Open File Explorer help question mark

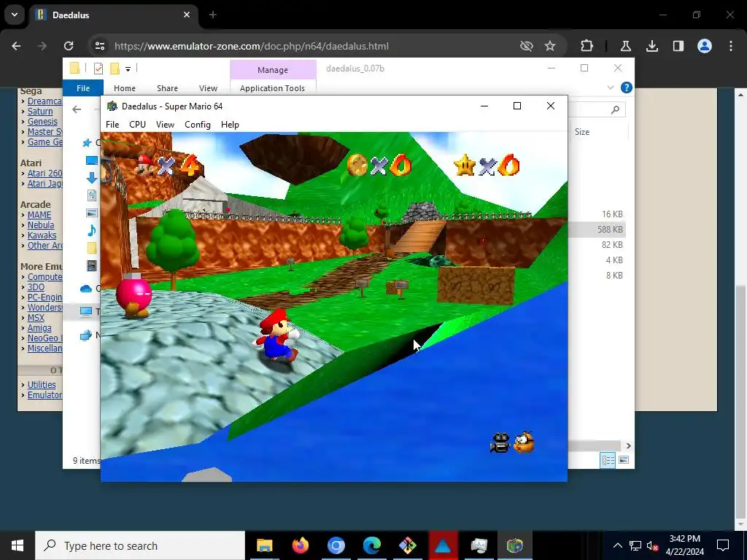(x=627, y=87)
